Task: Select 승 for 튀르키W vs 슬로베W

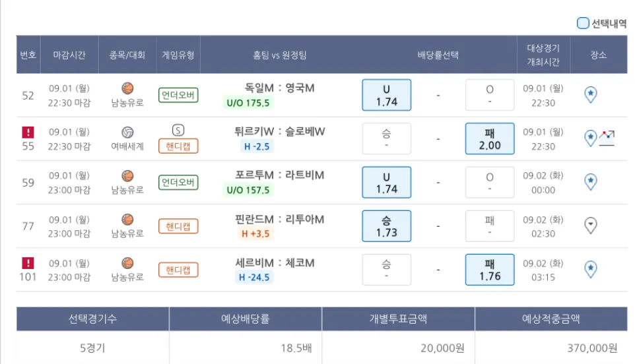Action: coord(387,138)
